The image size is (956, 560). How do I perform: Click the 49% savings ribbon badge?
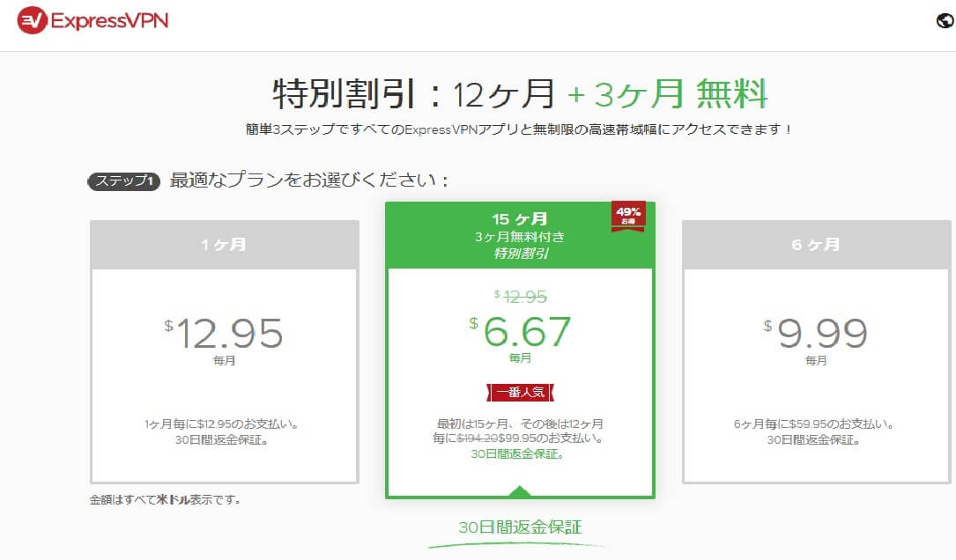click(628, 217)
